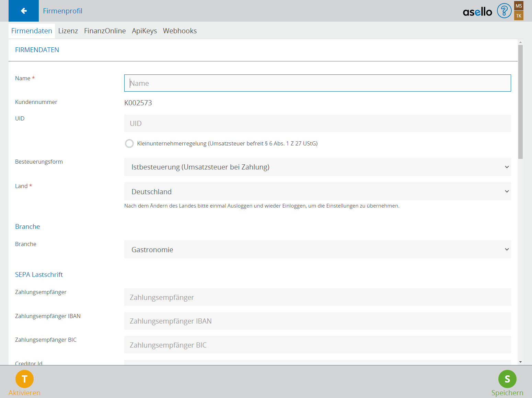532x398 pixels.
Task: Open the Besteuerungsform dropdown
Action: point(317,167)
